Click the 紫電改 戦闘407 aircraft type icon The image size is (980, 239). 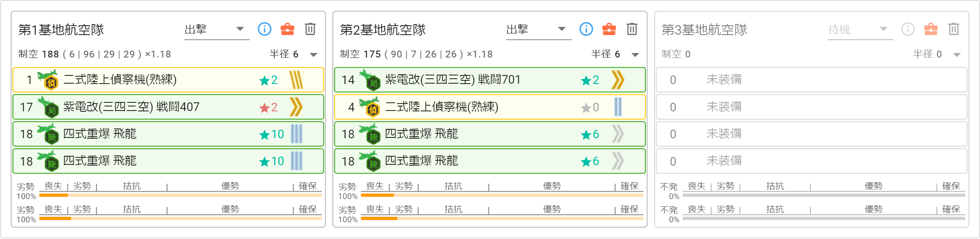click(x=48, y=106)
